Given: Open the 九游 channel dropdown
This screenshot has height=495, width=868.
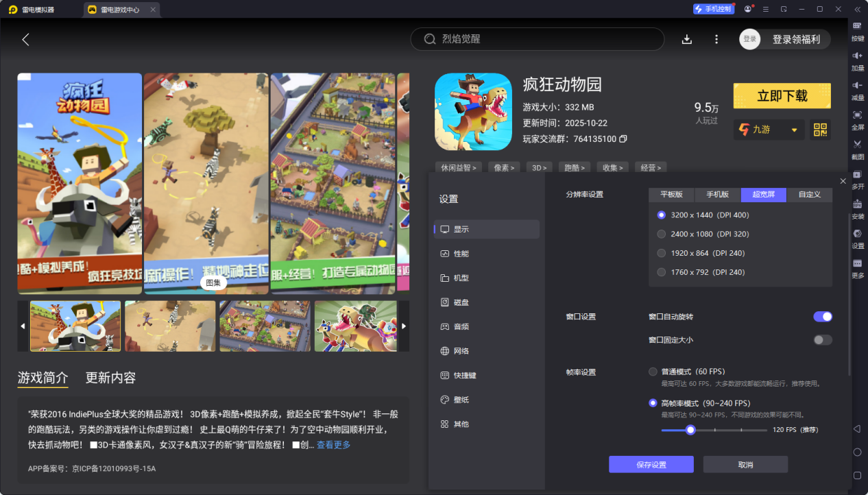Looking at the screenshot, I should (x=769, y=130).
